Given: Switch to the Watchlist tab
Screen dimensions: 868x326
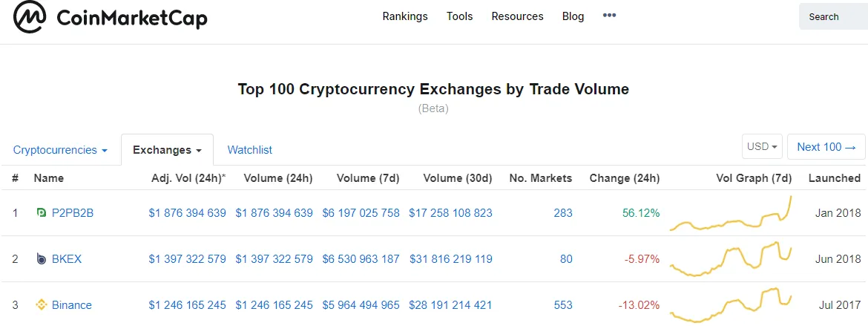Looking at the screenshot, I should pyautogui.click(x=250, y=150).
